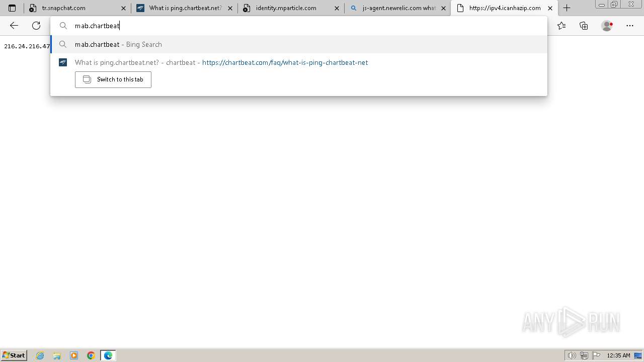Screen dimensions: 644x362
Task: Open network status tray icon
Action: tap(584, 355)
